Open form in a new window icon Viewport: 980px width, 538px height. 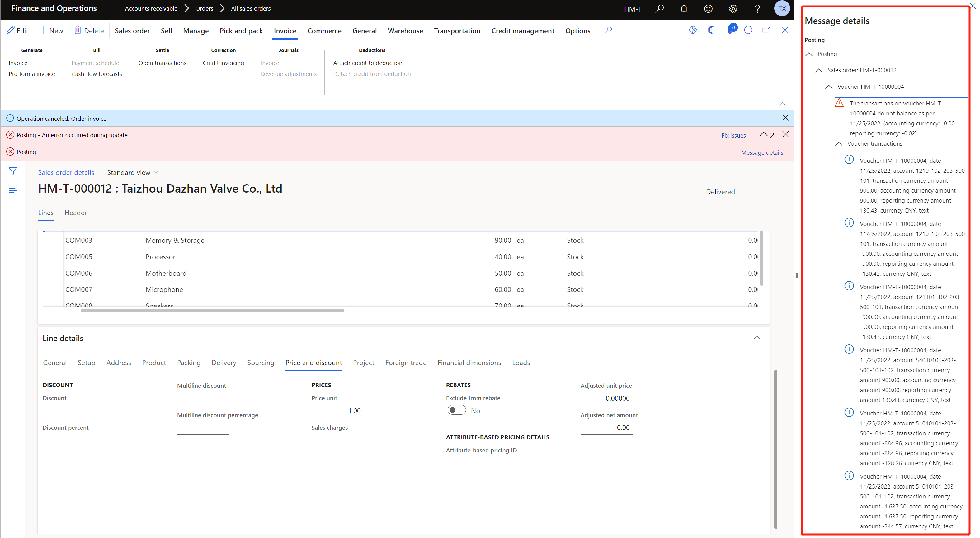click(x=766, y=30)
